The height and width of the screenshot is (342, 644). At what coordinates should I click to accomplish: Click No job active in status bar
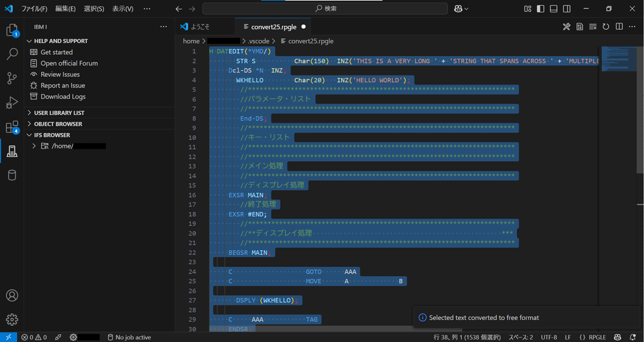click(x=129, y=337)
